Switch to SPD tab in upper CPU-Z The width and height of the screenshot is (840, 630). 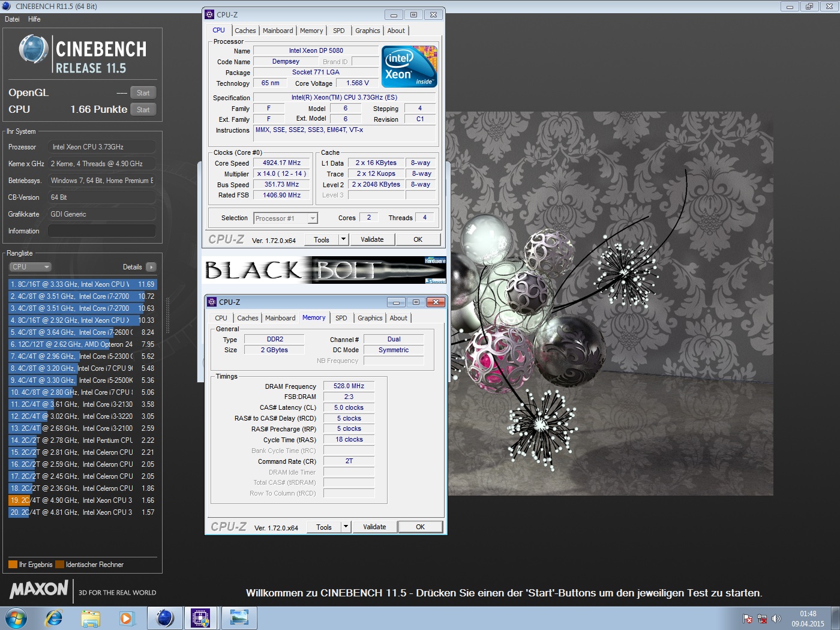339,31
